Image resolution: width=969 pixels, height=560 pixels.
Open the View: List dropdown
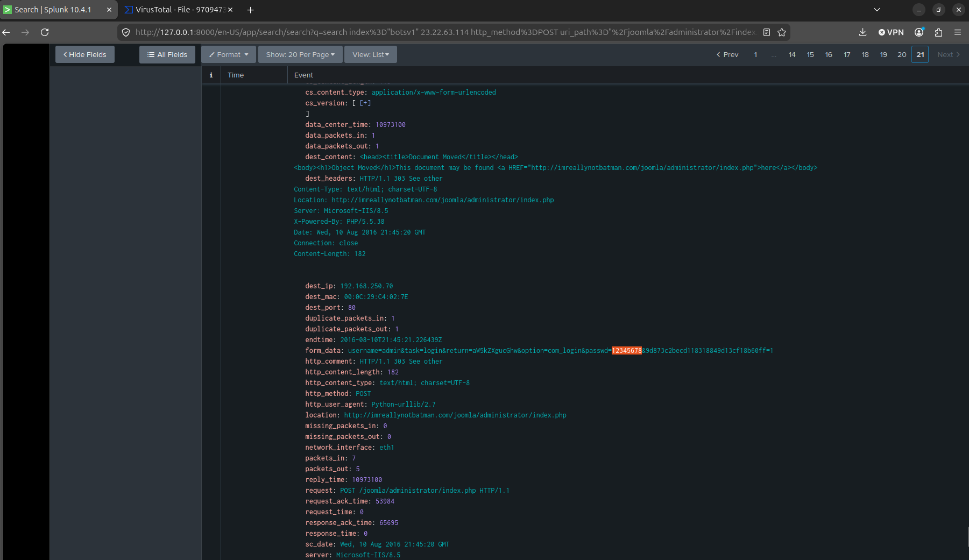371,54
